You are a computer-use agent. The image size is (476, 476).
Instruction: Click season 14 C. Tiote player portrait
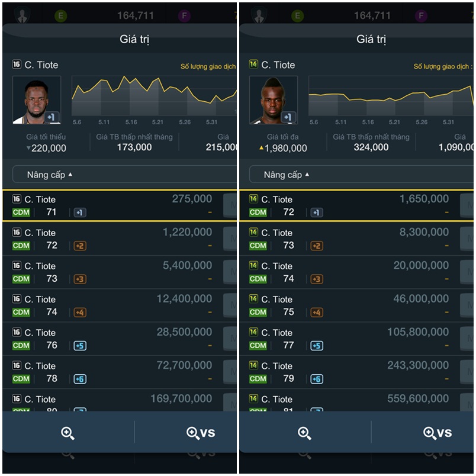coord(273,100)
